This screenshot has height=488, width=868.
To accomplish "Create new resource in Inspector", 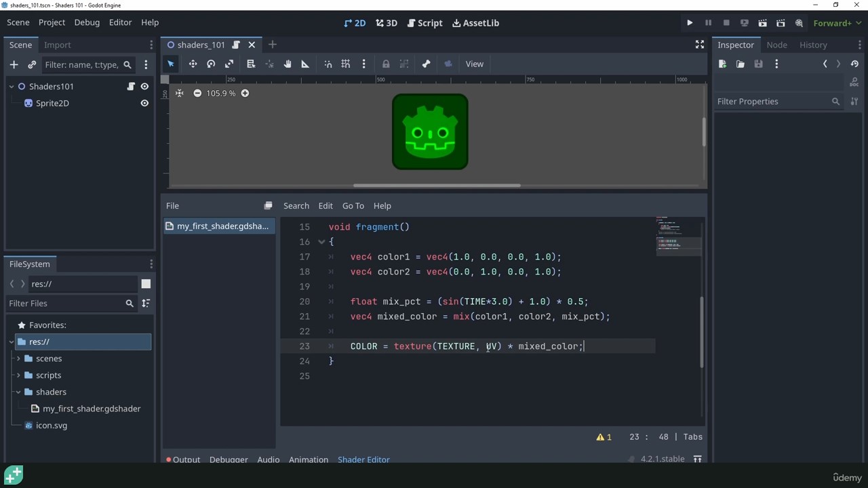I will [x=722, y=64].
